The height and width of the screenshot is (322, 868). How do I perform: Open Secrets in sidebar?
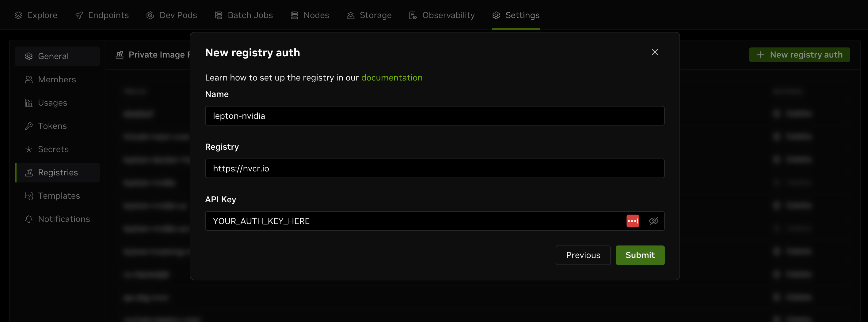[x=57, y=149]
